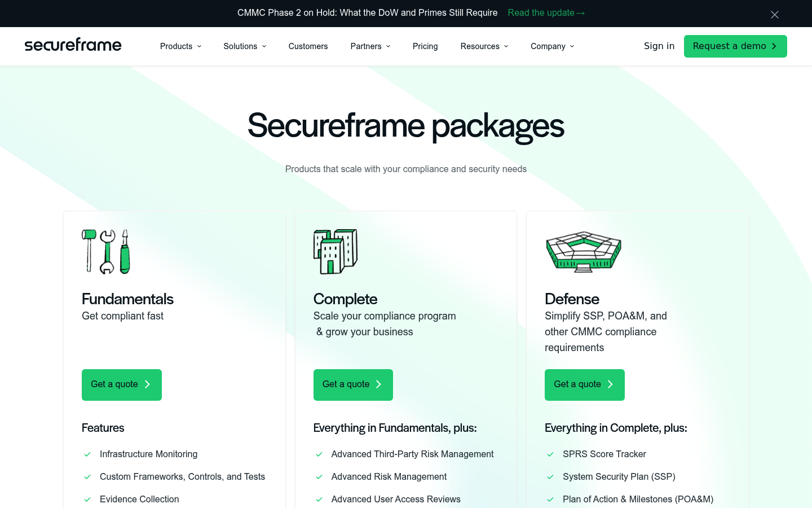Get a quote for Defense

(x=585, y=385)
